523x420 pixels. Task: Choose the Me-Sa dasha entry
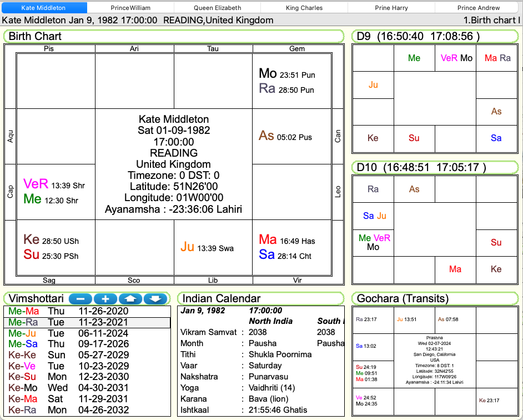pos(86,344)
